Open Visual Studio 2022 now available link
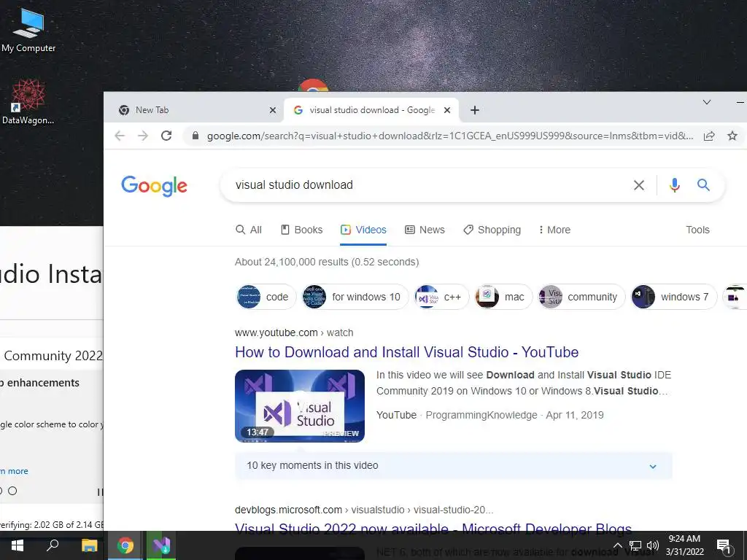This screenshot has height=560, width=747. pos(433,527)
